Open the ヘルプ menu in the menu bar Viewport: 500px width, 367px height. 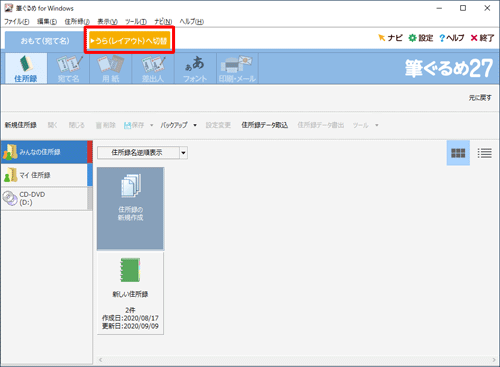coord(192,22)
